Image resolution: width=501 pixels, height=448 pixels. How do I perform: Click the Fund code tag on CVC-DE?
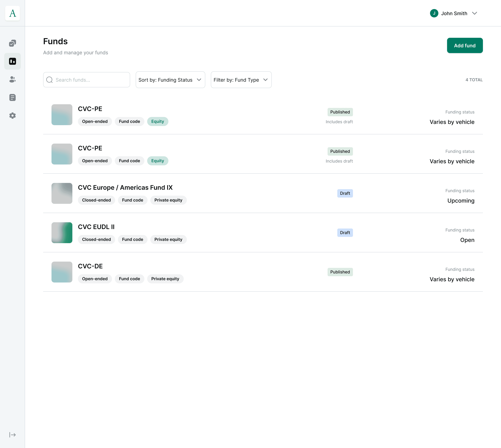coord(129,279)
